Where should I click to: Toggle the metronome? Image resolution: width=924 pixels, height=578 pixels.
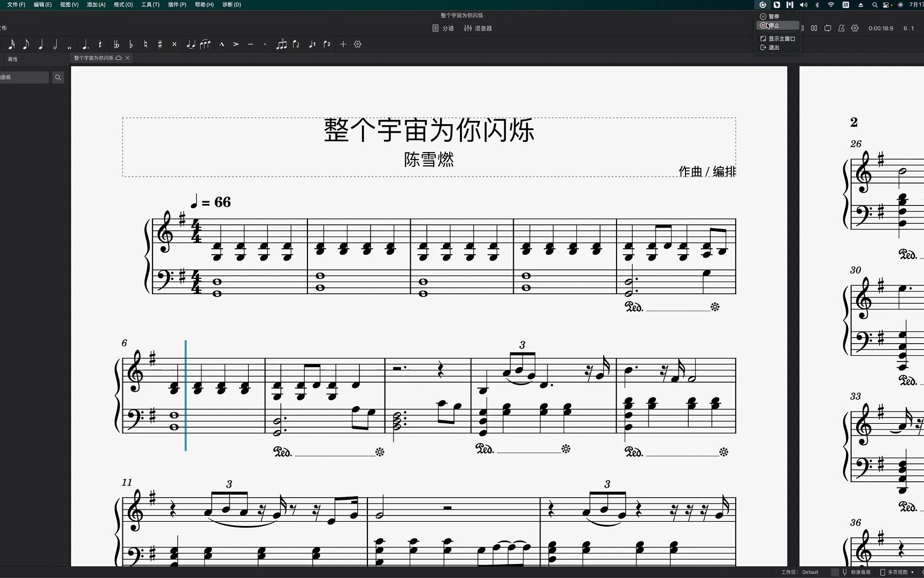point(841,28)
